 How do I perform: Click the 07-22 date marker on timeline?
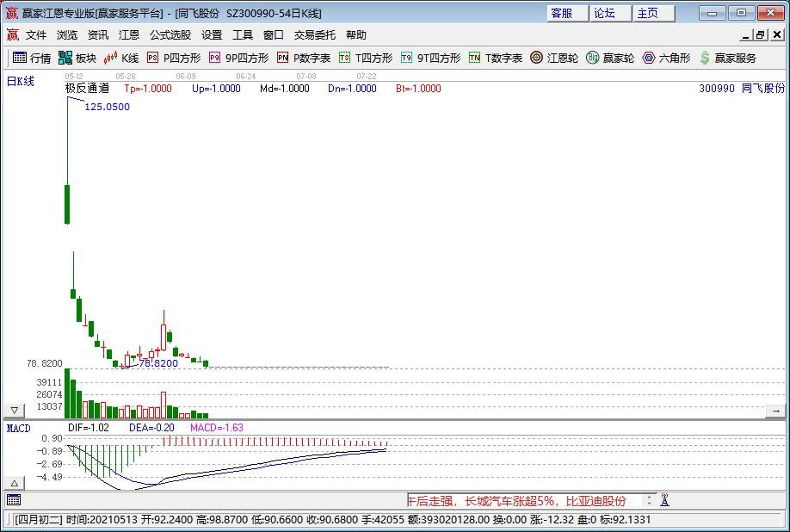pyautogui.click(x=367, y=76)
